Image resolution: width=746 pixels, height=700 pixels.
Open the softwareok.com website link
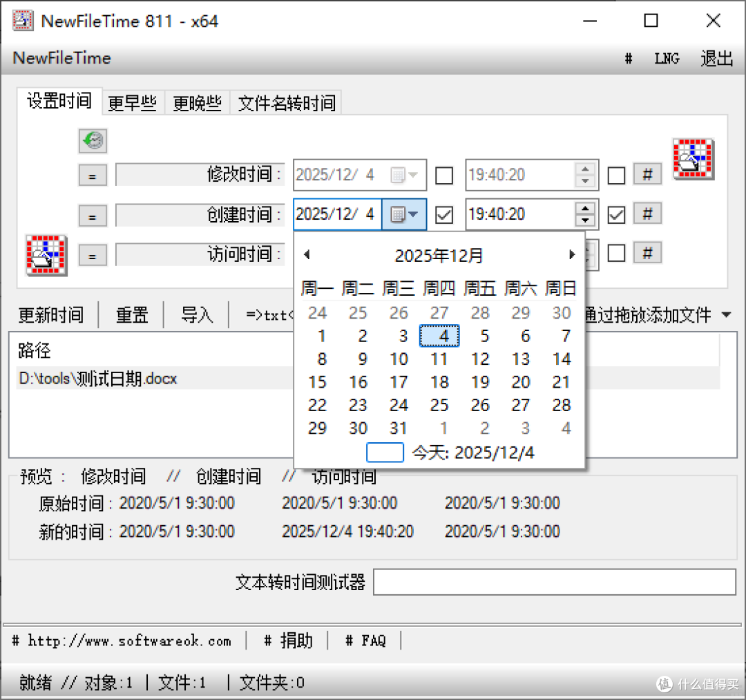[x=122, y=641]
